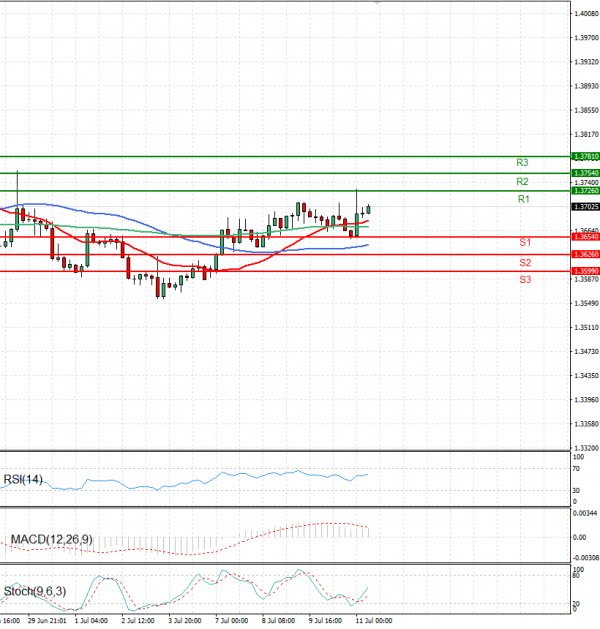
Task: Click the 1.39700 price axis value
Action: [586, 38]
